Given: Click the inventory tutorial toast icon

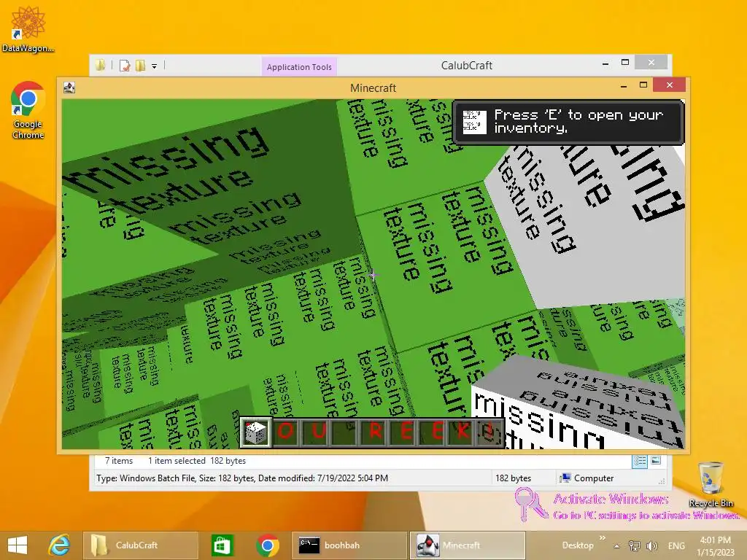Looking at the screenshot, I should coord(474,122).
